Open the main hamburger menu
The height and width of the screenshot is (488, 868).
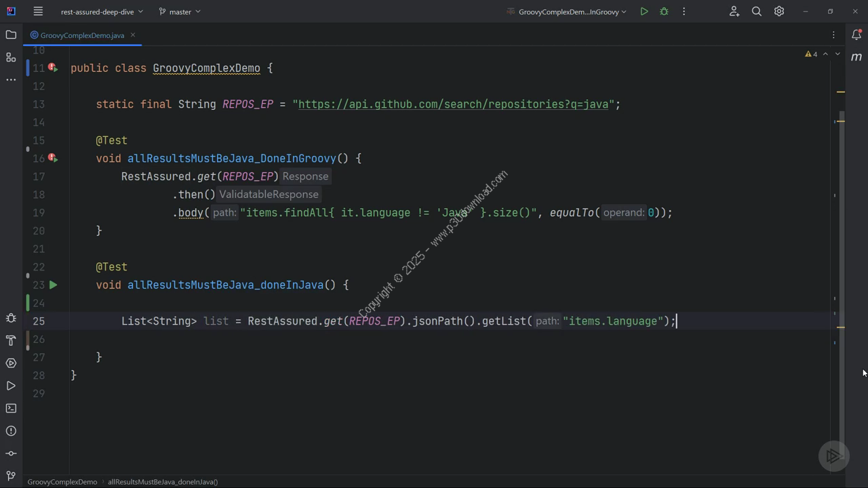(x=38, y=12)
